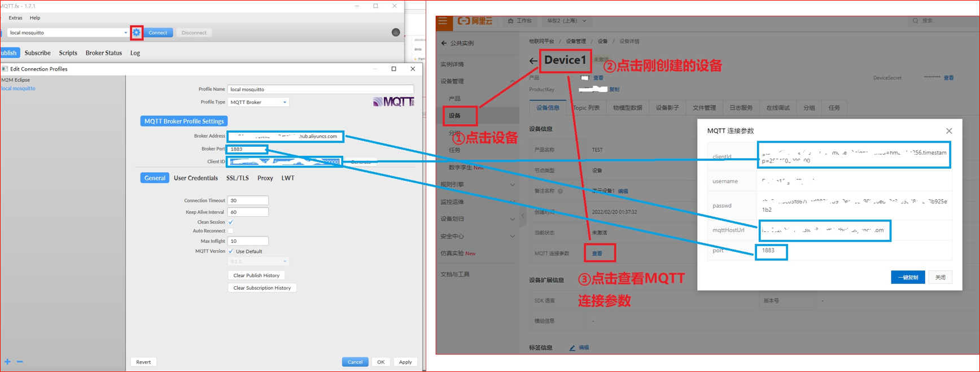The height and width of the screenshot is (372, 980).
Task: Open the Help menu in MQTT.fx
Action: (x=35, y=18)
